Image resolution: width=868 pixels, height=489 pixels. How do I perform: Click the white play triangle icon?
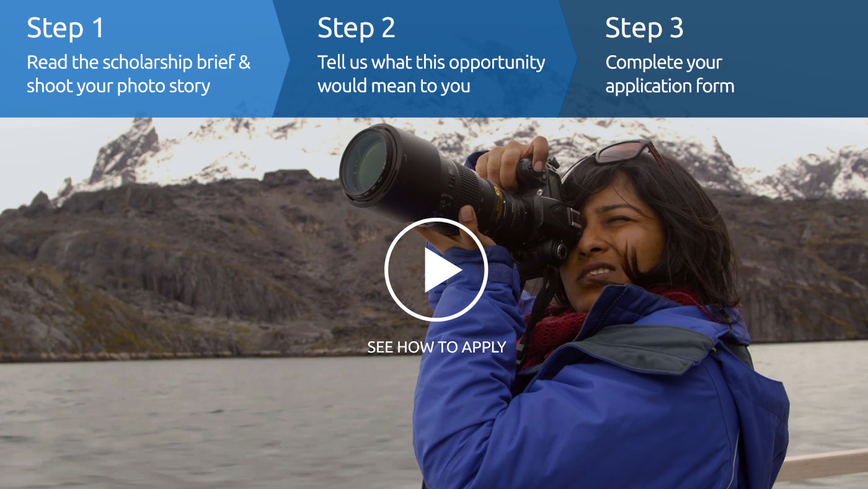click(442, 270)
